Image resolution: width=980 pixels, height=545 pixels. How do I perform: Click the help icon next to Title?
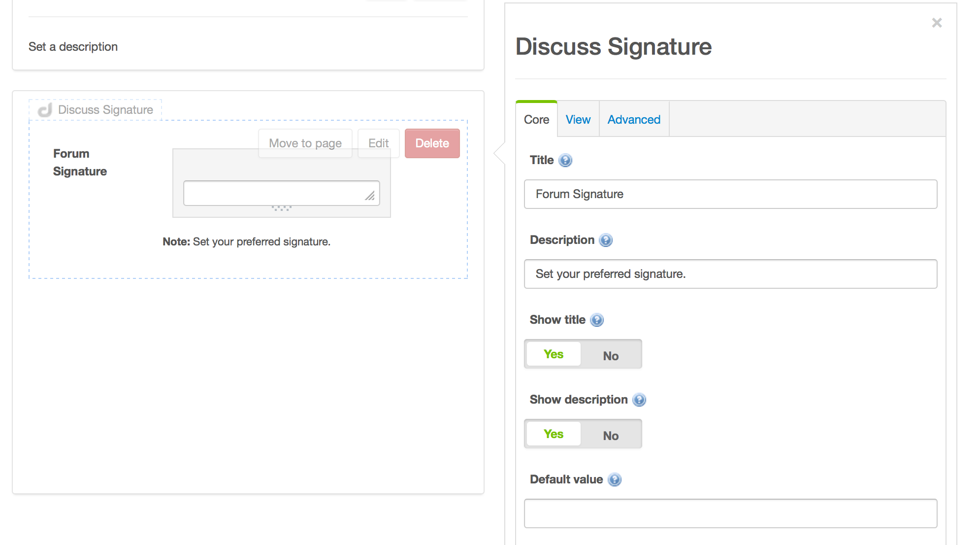click(565, 161)
